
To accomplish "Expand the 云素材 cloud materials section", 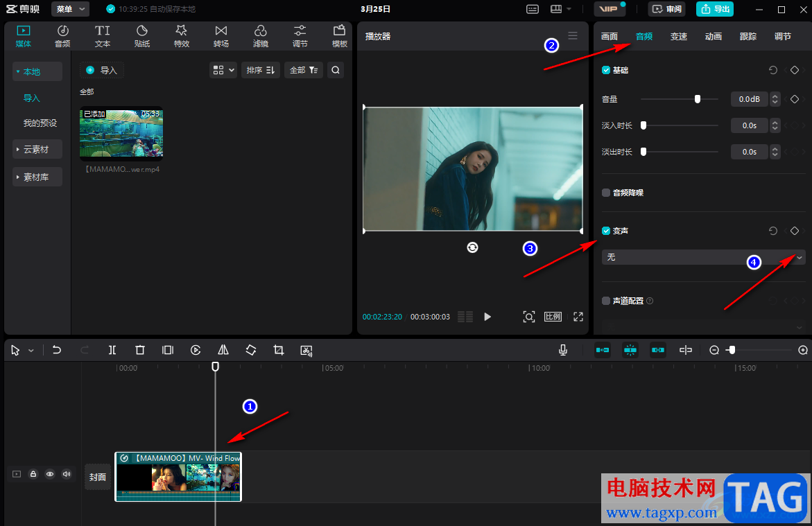I will (x=37, y=149).
